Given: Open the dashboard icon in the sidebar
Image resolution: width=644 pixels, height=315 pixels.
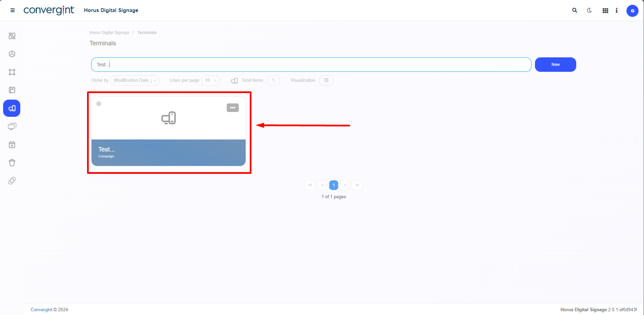Looking at the screenshot, I should point(12,36).
